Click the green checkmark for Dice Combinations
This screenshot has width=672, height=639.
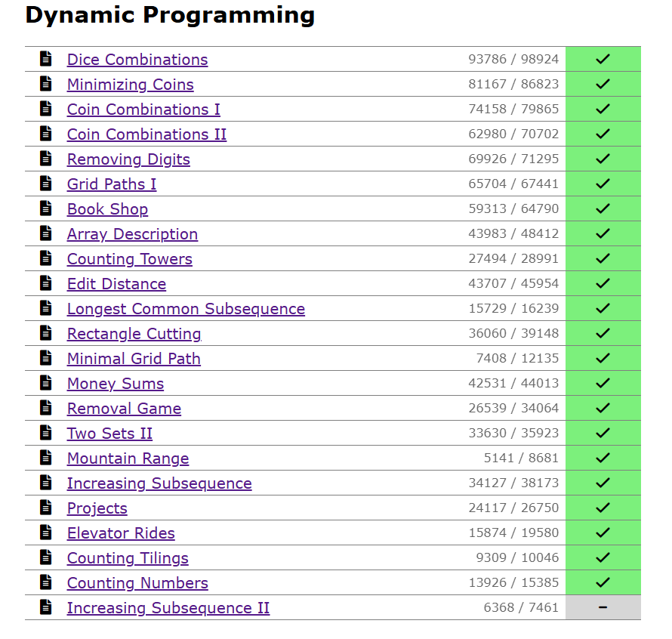(603, 59)
